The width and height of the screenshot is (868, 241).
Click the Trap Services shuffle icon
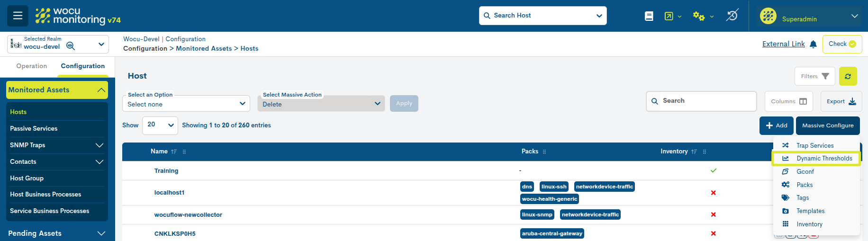pos(786,145)
